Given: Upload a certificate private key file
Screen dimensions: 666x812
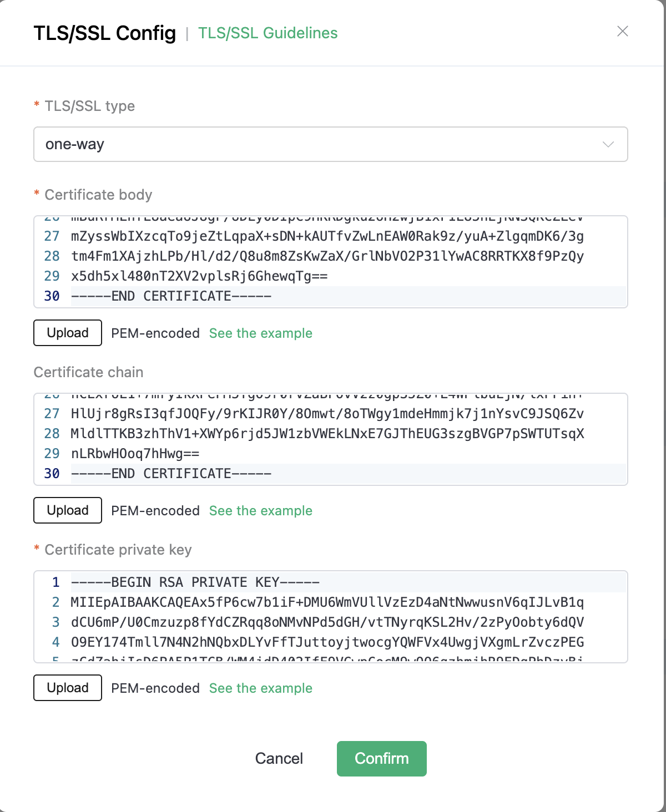Looking at the screenshot, I should [x=68, y=688].
